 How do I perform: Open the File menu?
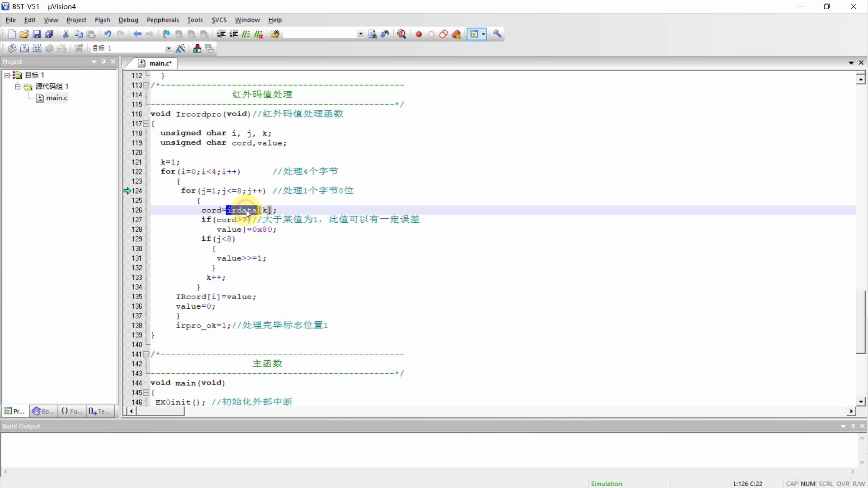[10, 20]
